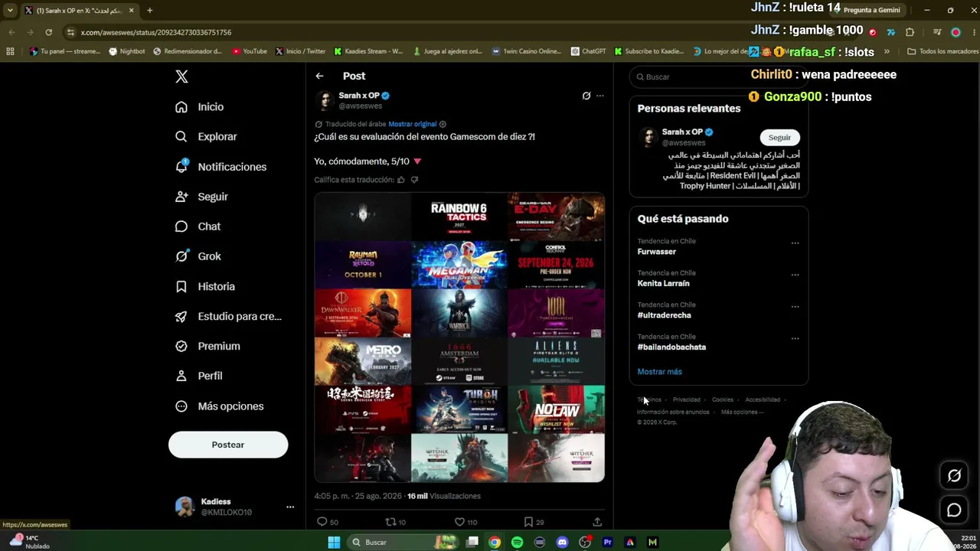Open the Accesibilidad footer link
Viewport: 980px width, 551px height.
click(x=763, y=399)
